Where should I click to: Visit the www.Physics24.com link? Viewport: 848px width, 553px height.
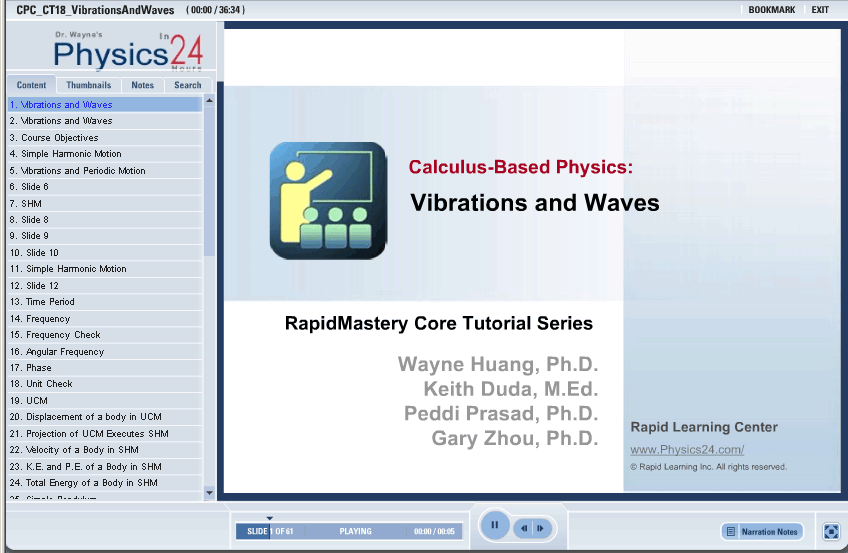pos(686,450)
